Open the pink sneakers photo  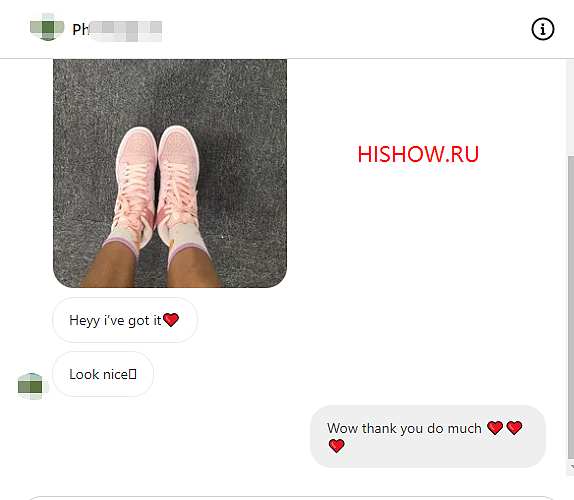pos(170,173)
